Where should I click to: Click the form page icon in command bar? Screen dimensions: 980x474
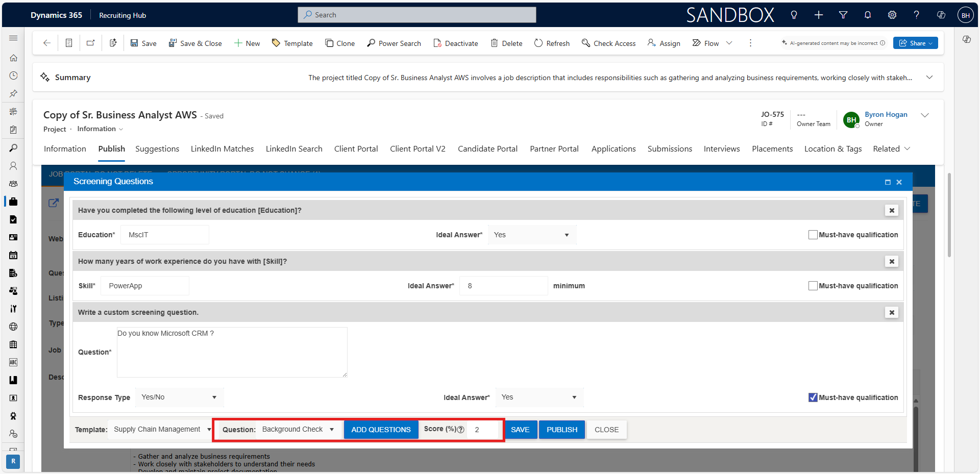(x=69, y=43)
